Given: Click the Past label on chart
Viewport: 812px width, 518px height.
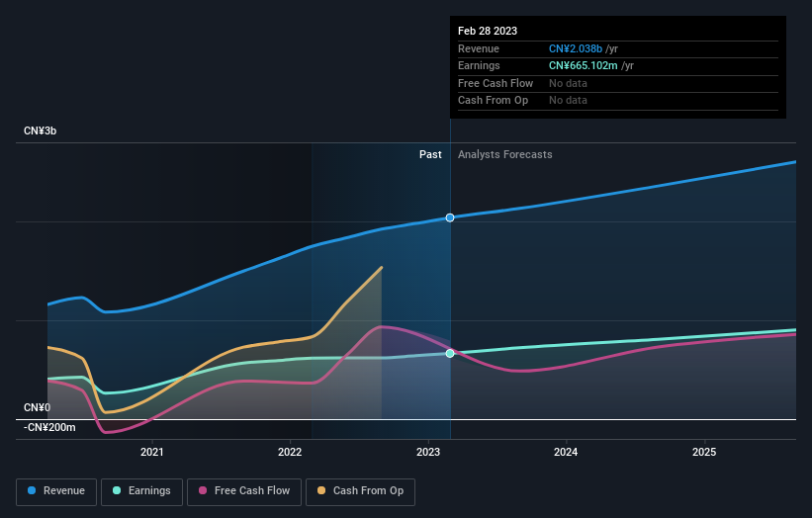Looking at the screenshot, I should click(x=430, y=154).
